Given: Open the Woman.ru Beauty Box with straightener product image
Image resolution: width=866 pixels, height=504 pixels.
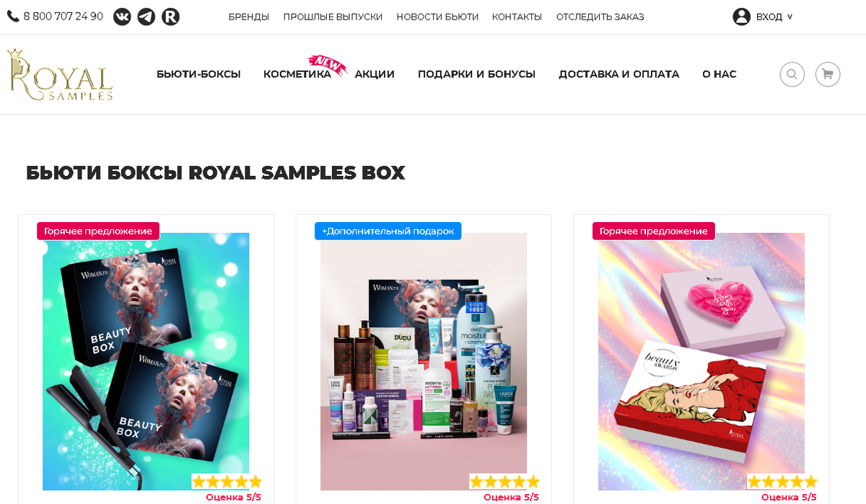Looking at the screenshot, I should pos(146,361).
